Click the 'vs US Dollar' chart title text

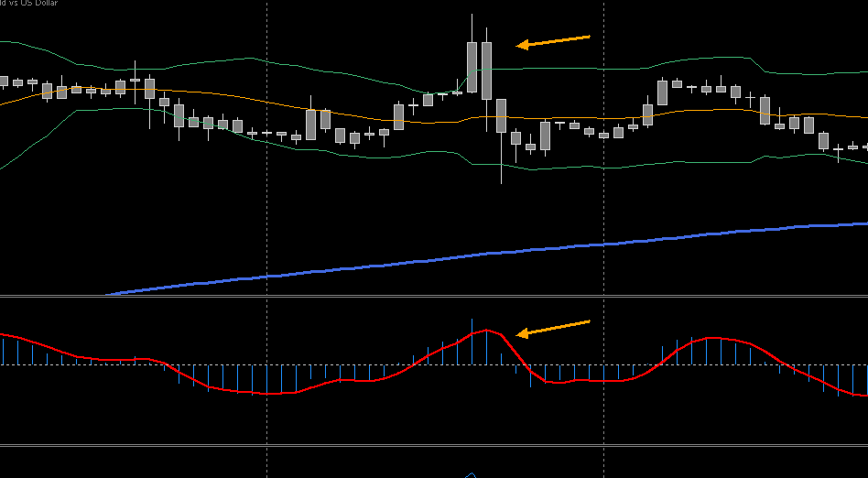(x=33, y=3)
